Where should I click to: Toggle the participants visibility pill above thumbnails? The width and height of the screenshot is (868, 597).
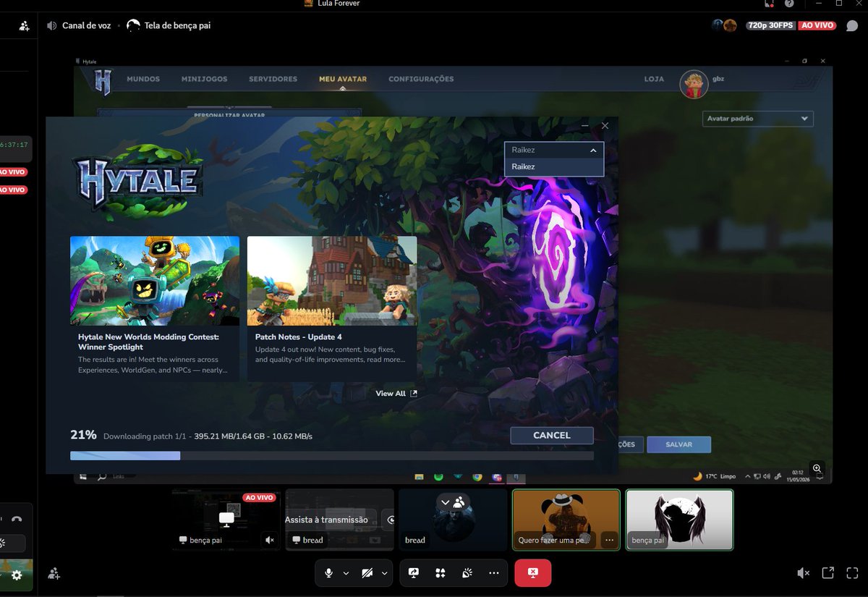(x=453, y=502)
